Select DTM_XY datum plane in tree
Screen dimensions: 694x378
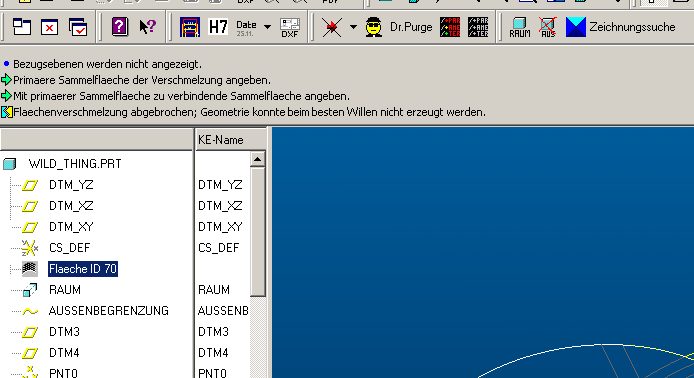point(71,227)
